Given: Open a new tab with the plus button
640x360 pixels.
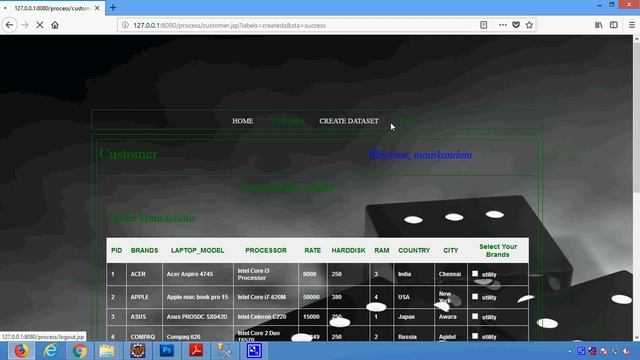Looking at the screenshot, I should 113,7.
